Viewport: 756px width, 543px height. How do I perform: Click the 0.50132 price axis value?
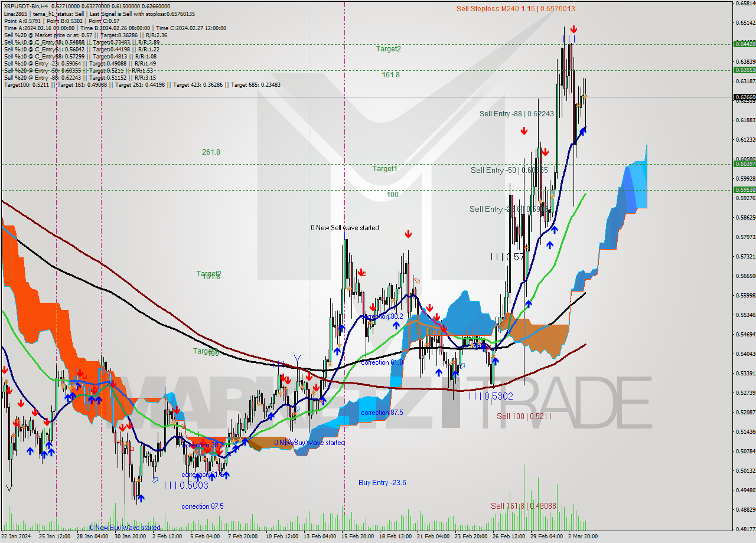click(x=745, y=470)
